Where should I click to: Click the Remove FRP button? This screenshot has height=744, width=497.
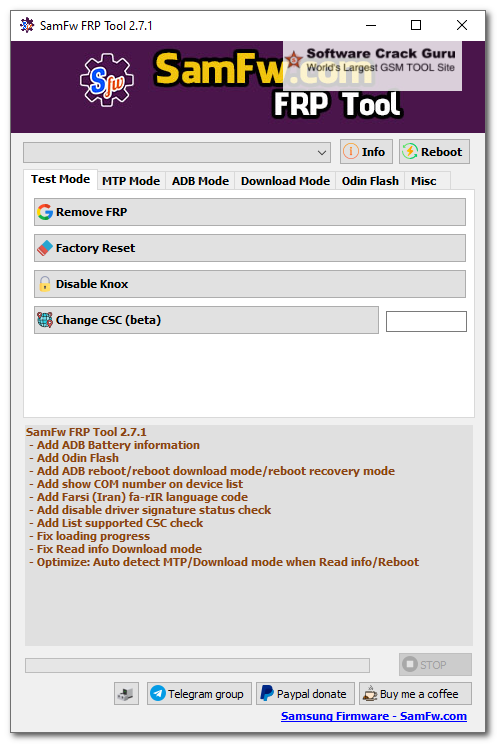[x=250, y=212]
